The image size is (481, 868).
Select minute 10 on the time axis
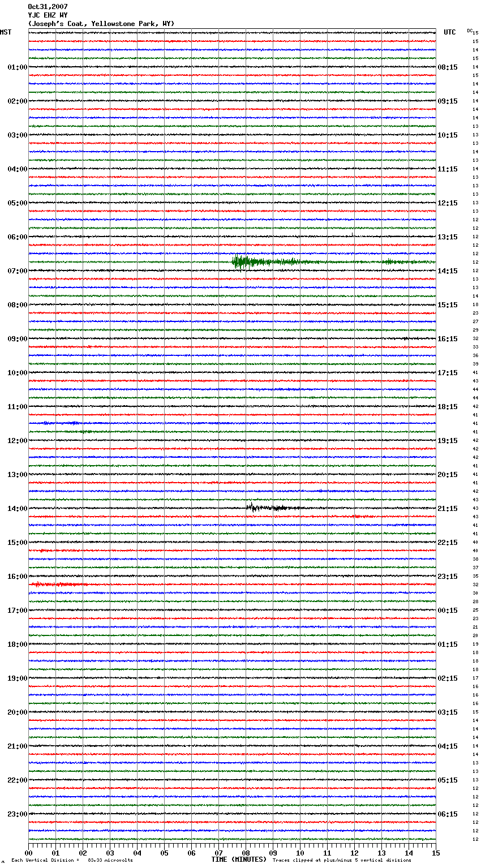point(300,853)
